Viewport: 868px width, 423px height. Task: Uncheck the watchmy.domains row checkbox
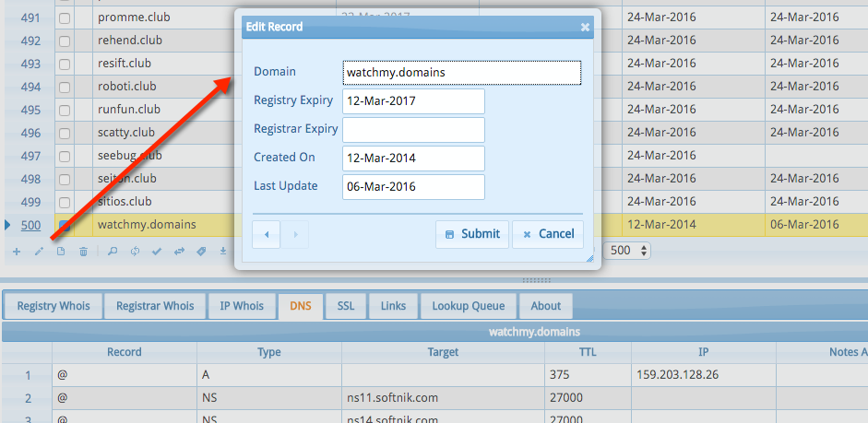click(65, 225)
